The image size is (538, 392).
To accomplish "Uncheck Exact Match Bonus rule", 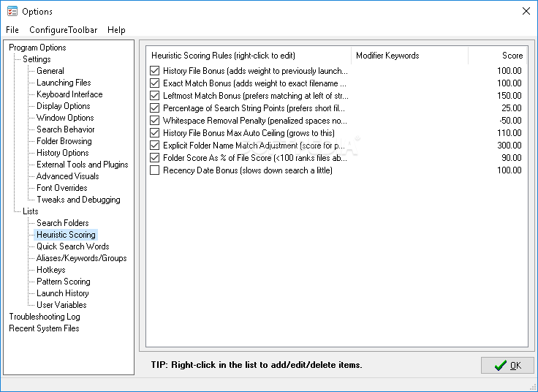I will point(155,83).
